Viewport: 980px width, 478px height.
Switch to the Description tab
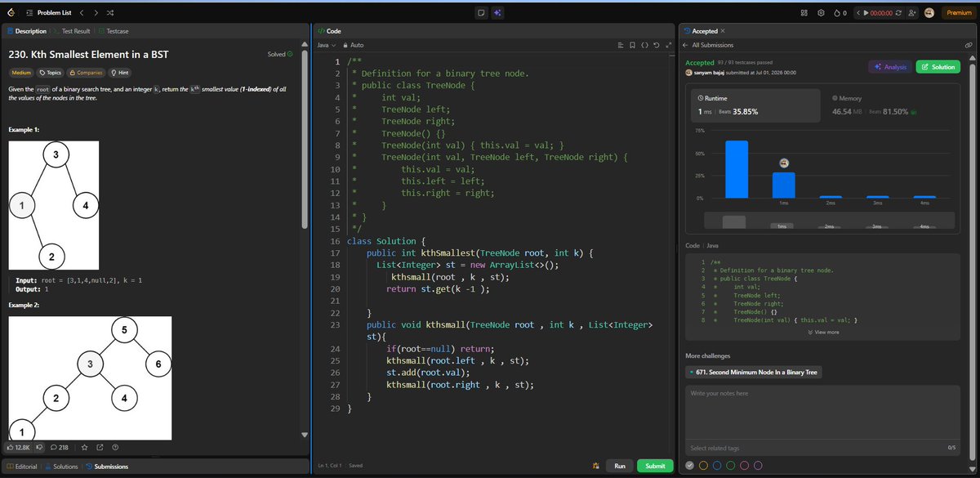[26, 30]
